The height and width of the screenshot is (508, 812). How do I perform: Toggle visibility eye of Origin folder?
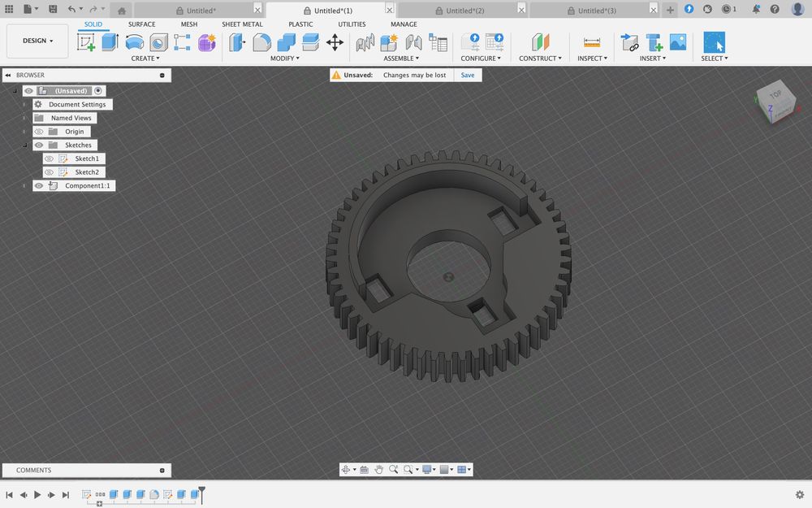click(x=39, y=132)
